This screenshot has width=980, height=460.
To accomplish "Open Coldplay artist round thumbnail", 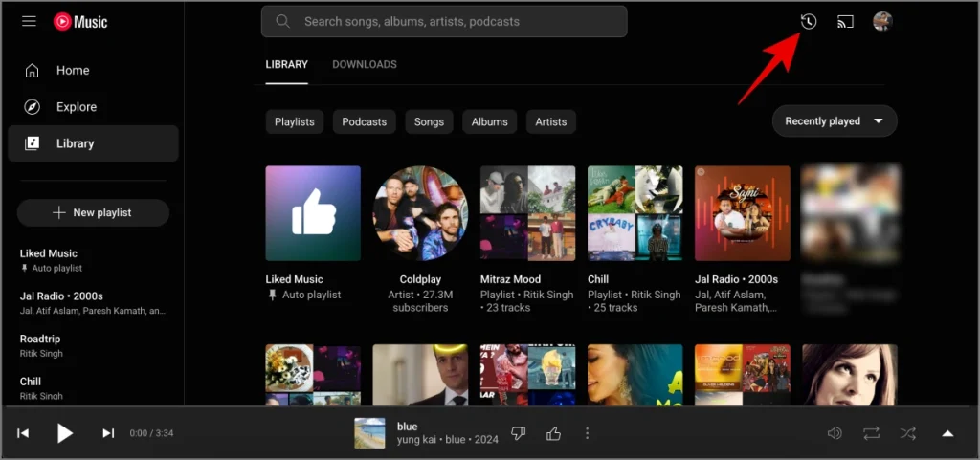I will point(421,213).
